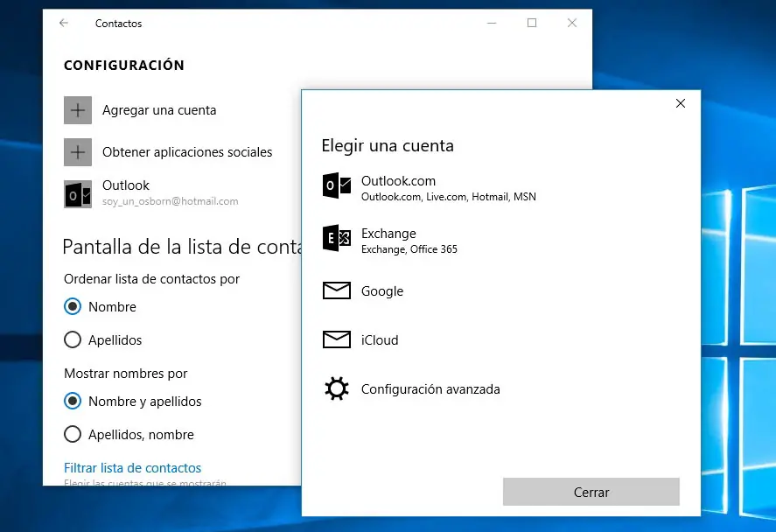Choose iCloud account type

click(380, 340)
